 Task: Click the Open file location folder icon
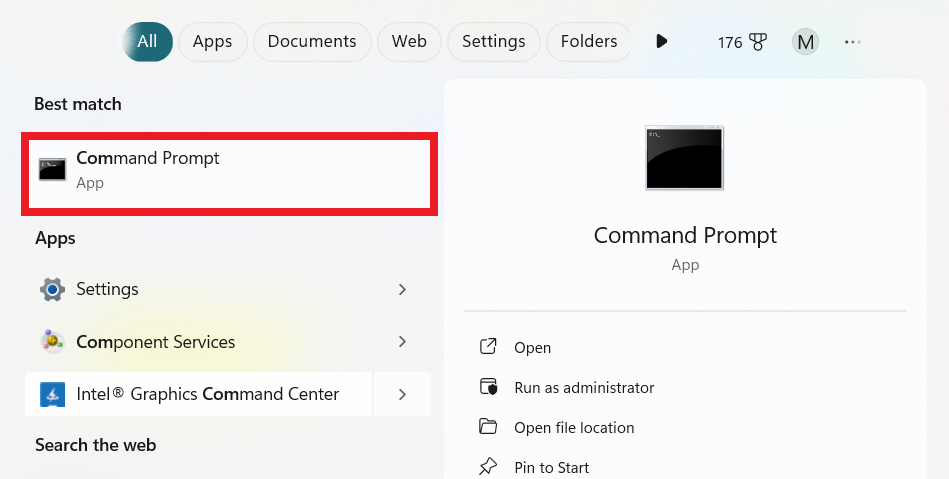click(x=488, y=426)
